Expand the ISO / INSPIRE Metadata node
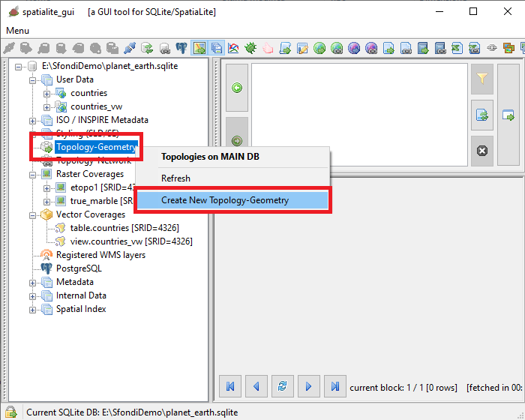The height and width of the screenshot is (420, 525). pyautogui.click(x=32, y=121)
